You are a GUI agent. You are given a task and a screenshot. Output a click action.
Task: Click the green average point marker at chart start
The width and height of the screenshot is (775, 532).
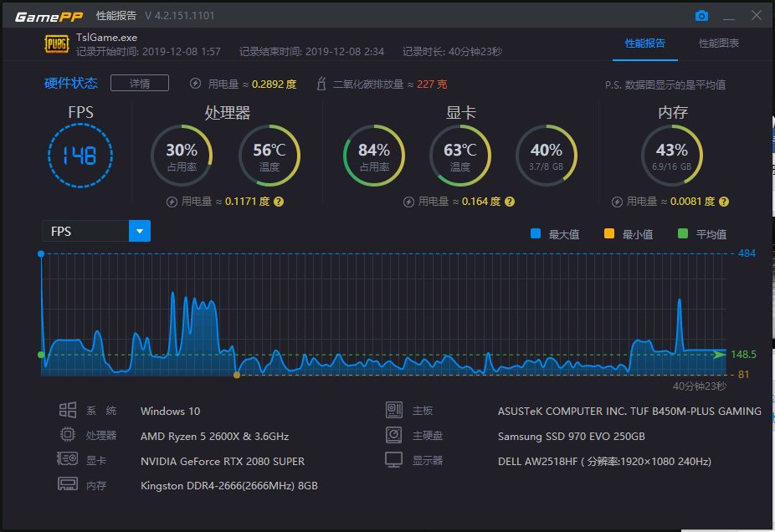click(41, 355)
